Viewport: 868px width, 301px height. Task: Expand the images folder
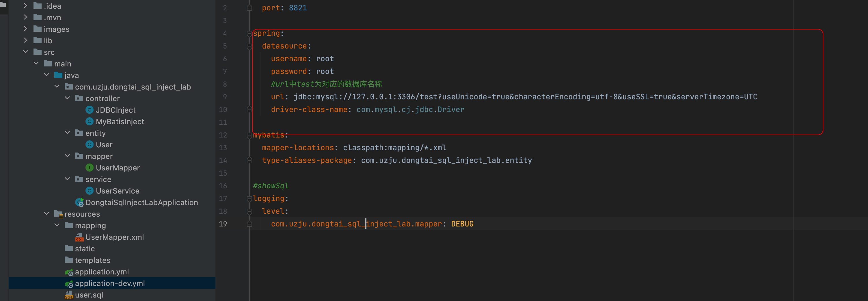point(26,29)
